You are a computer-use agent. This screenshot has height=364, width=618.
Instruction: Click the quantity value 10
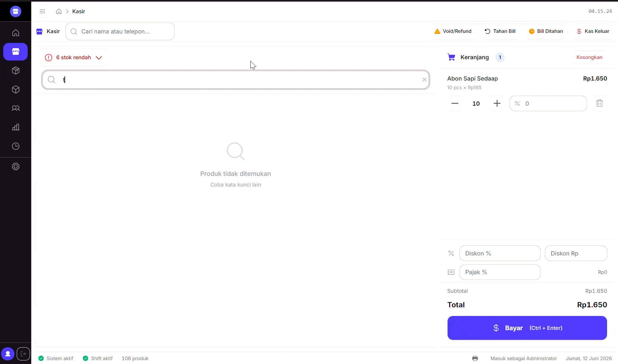point(476,103)
